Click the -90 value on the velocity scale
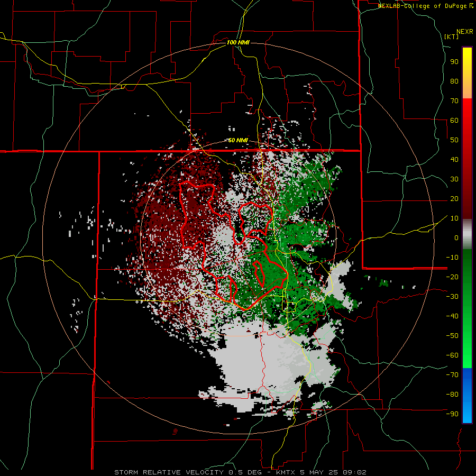476x476 pixels. pyautogui.click(x=452, y=414)
